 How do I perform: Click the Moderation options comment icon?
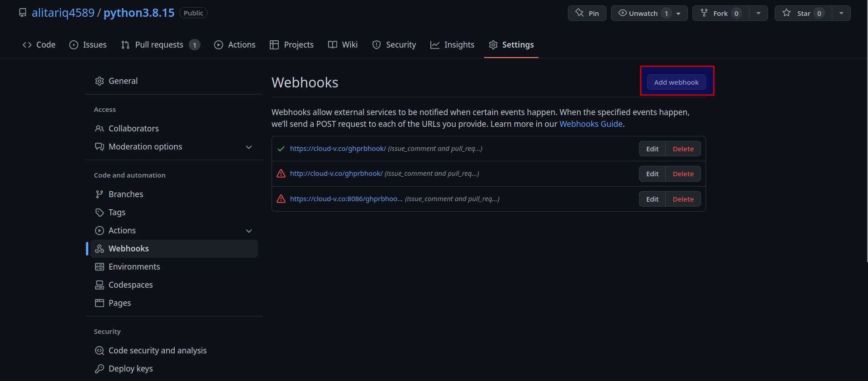pos(100,147)
